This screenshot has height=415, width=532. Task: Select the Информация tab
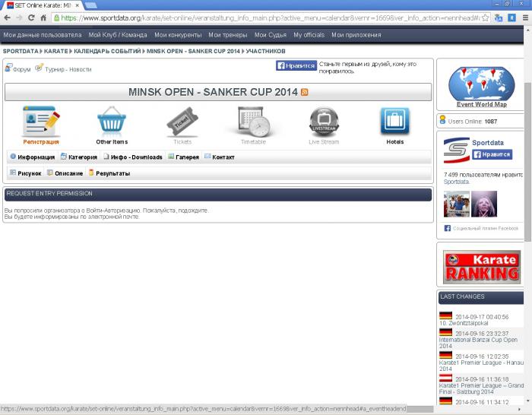(x=33, y=157)
